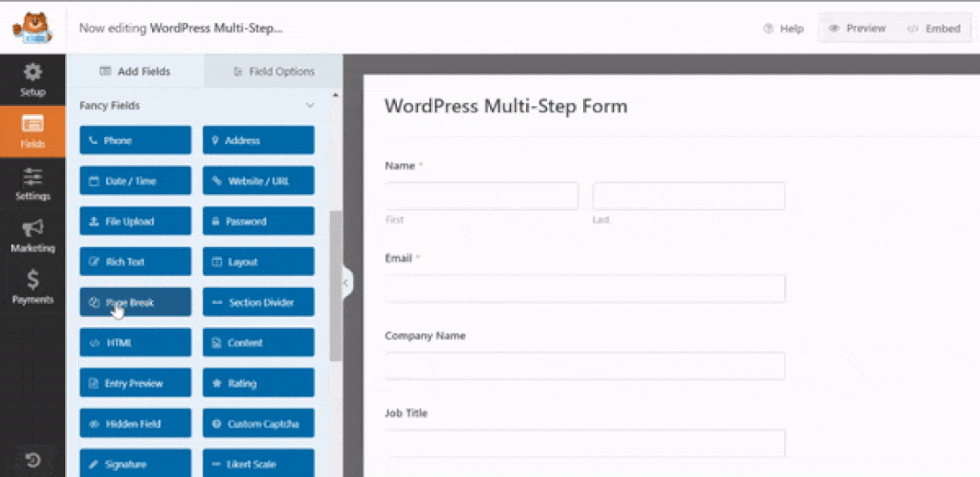Select the Company Name label
The image size is (980, 477).
[425, 335]
